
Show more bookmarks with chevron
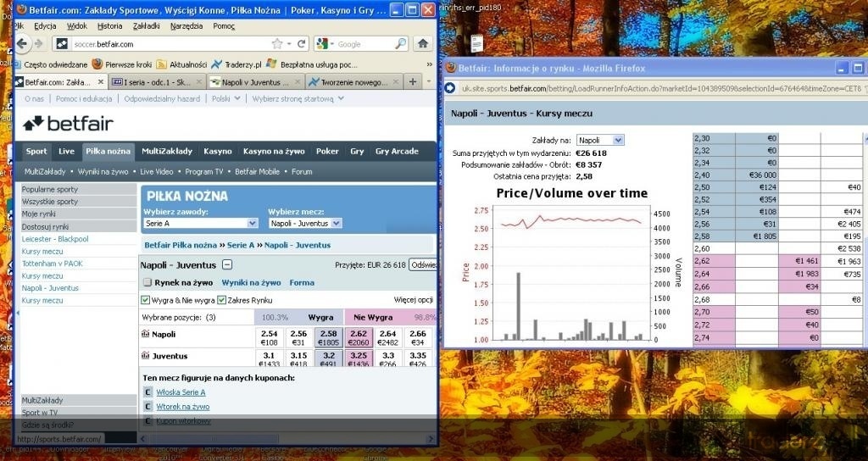(x=429, y=64)
